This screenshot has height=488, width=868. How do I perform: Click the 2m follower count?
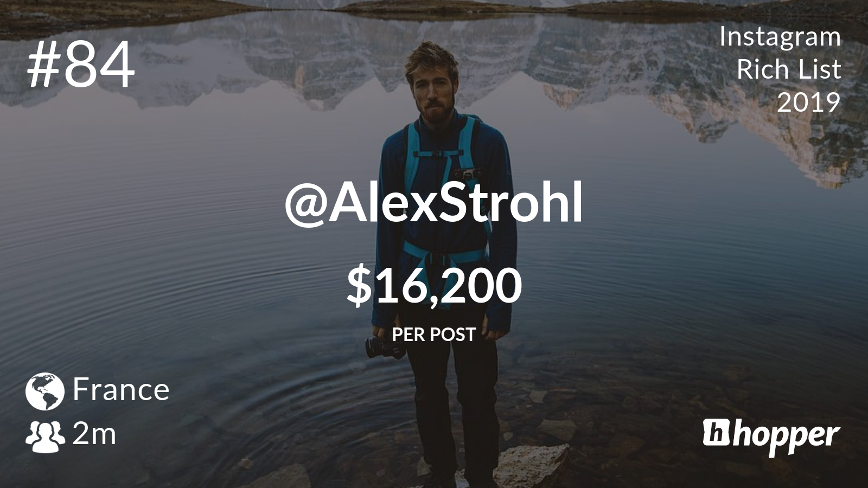94,435
